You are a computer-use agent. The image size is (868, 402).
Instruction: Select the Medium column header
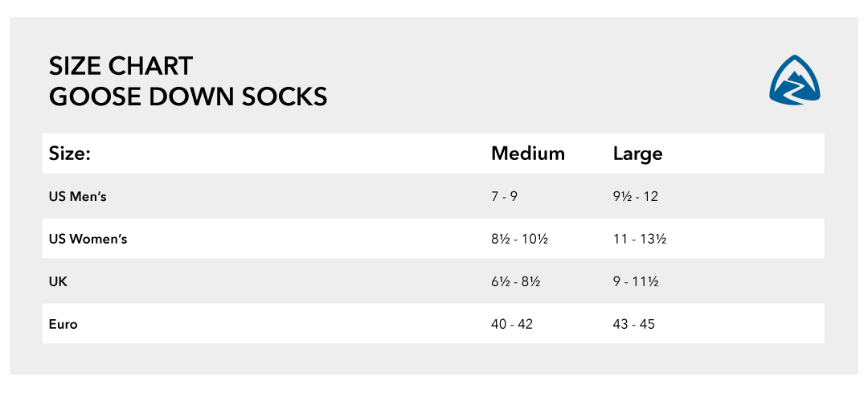[528, 154]
